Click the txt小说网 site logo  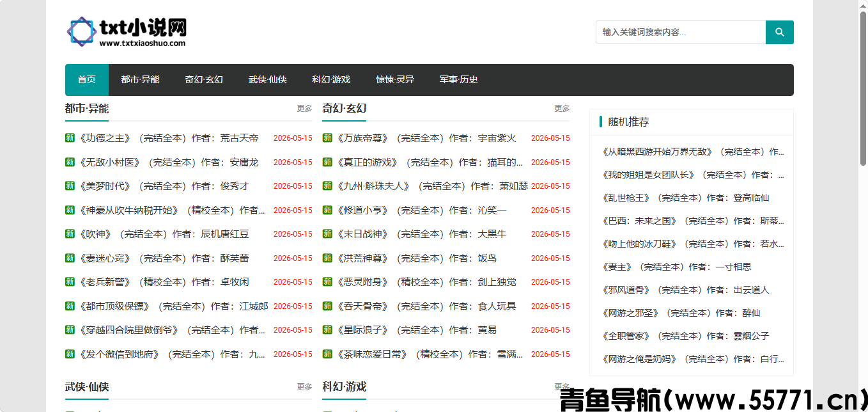[x=127, y=32]
